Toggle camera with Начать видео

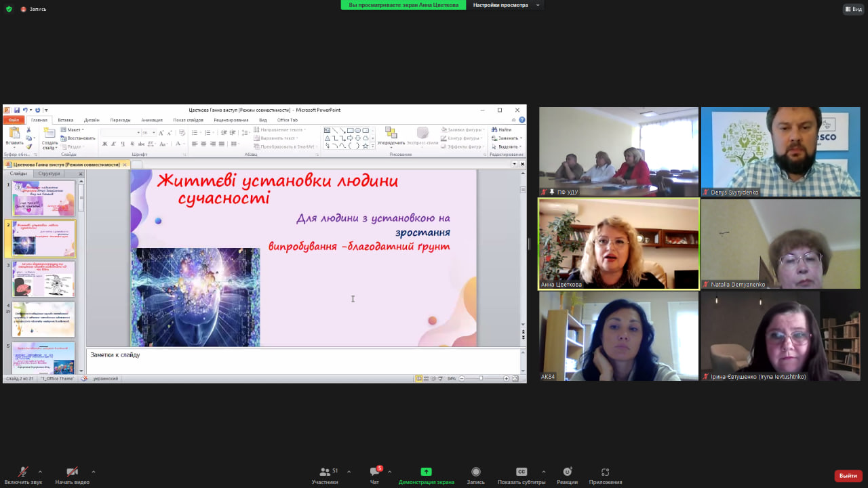pyautogui.click(x=72, y=472)
